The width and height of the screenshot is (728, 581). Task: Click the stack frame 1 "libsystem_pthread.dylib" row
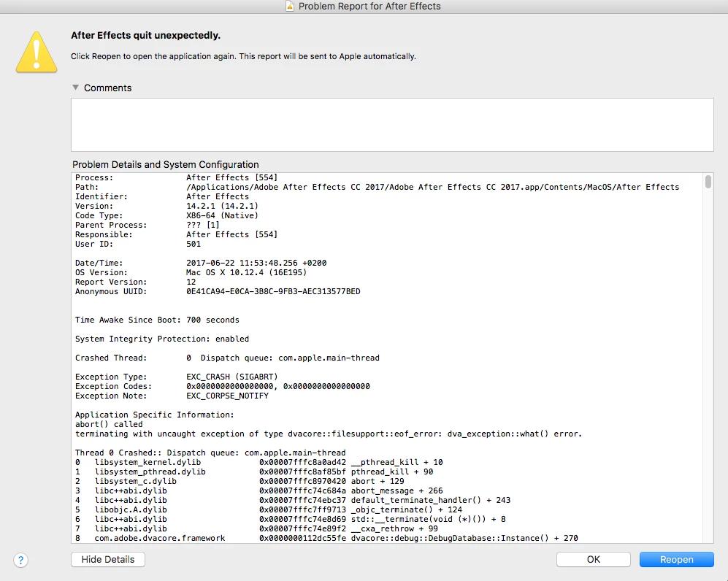click(254, 472)
